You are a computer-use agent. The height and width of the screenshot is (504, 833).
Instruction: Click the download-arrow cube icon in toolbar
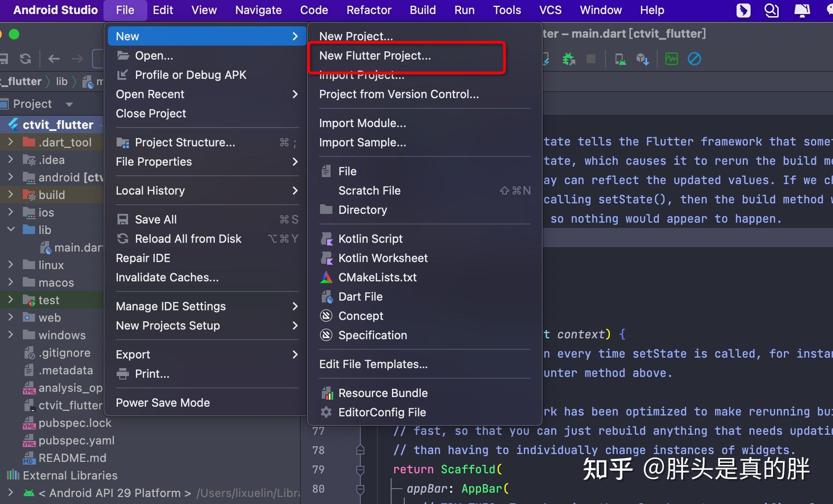pyautogui.click(x=642, y=59)
